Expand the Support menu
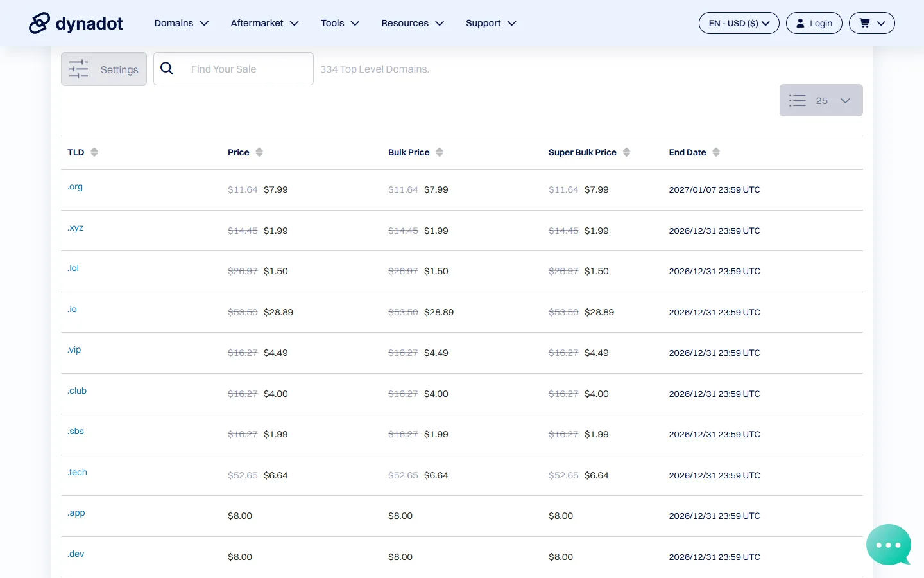924x578 pixels. (x=491, y=23)
